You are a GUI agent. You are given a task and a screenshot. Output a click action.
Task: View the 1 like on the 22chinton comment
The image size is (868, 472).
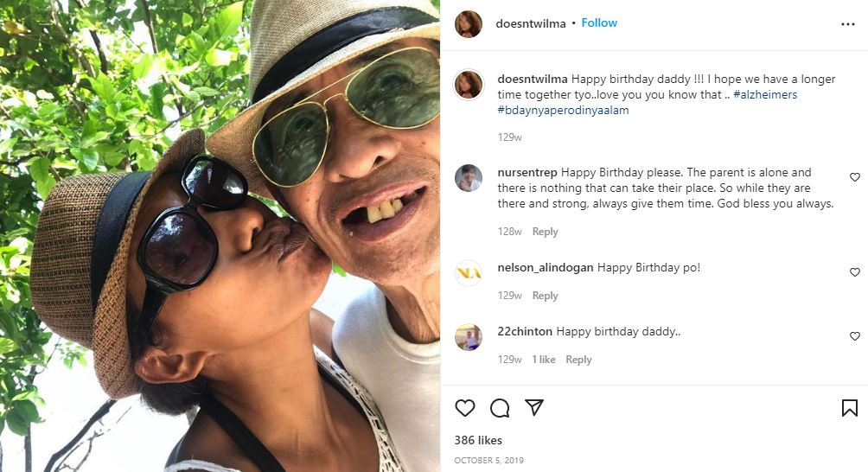544,360
